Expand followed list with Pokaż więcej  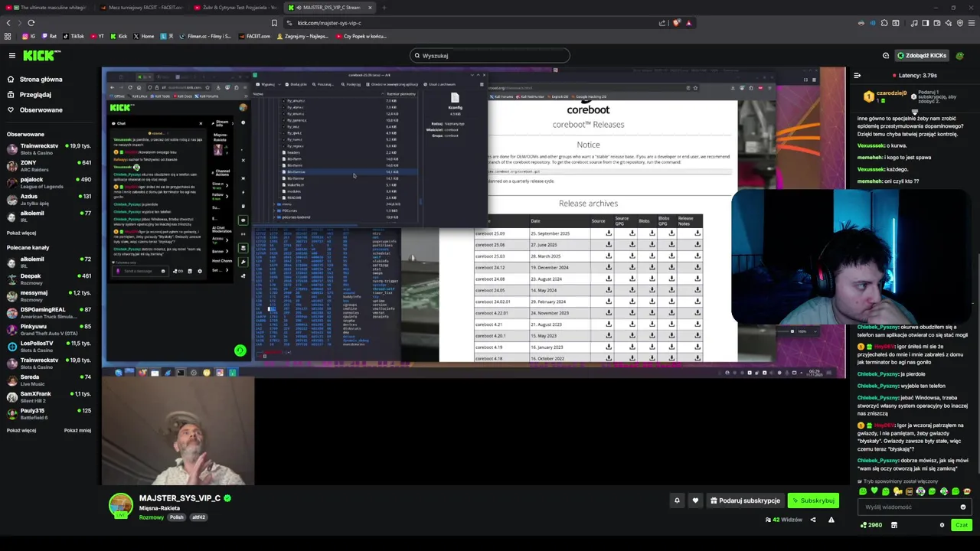coord(21,233)
